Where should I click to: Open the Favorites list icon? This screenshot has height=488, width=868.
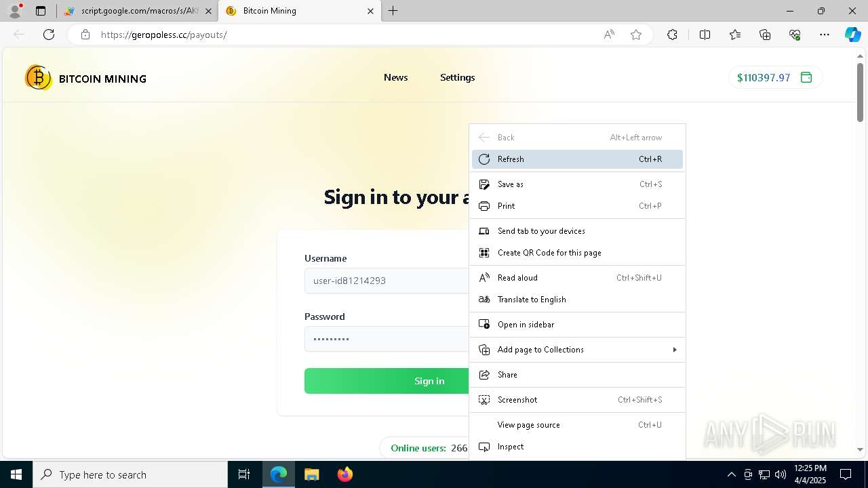[735, 35]
